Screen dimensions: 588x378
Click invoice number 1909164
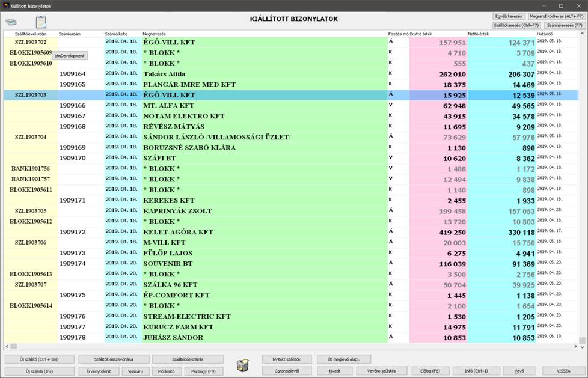click(73, 74)
